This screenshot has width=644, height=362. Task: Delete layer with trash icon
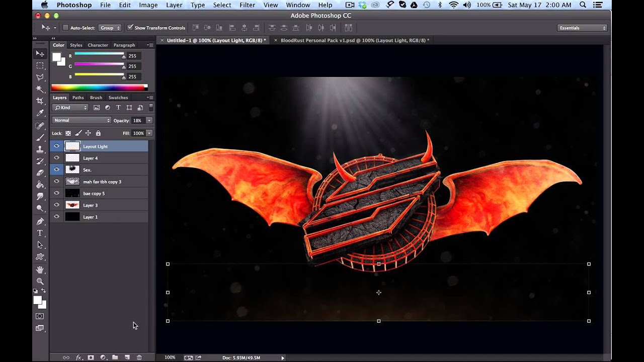coord(139,357)
